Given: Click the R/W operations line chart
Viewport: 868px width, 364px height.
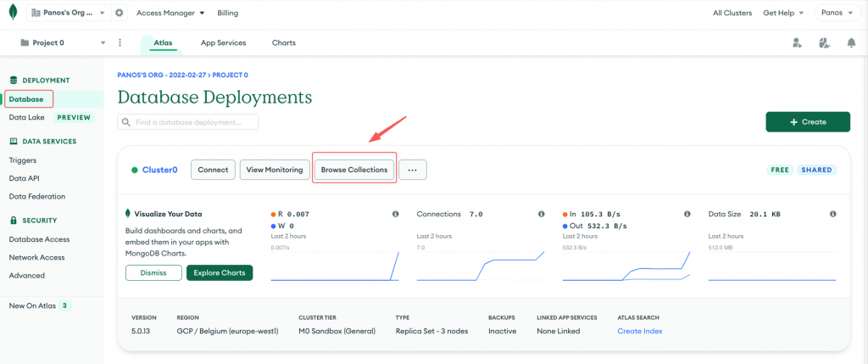Looking at the screenshot, I should pyautogui.click(x=335, y=266).
